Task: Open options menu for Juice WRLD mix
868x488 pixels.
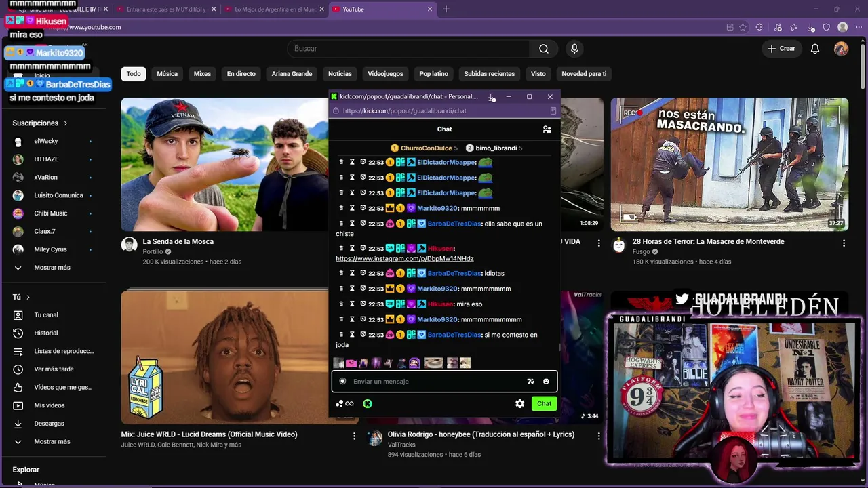Action: (x=354, y=436)
